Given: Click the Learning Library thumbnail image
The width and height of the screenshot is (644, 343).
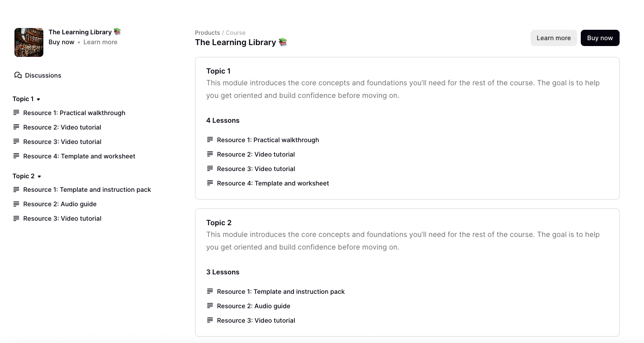Looking at the screenshot, I should coord(28,42).
